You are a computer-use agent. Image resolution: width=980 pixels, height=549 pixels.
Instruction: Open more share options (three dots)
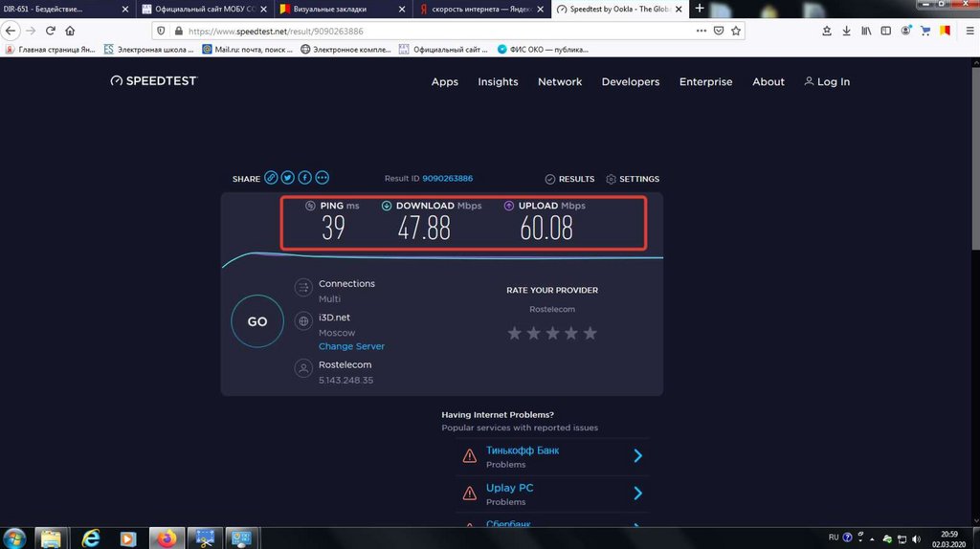pos(322,178)
